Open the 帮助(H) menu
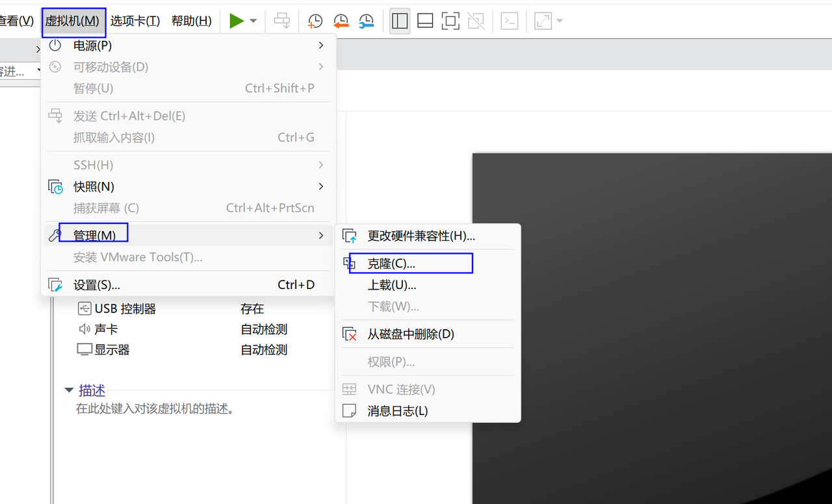Viewport: 832px width, 504px height. (x=192, y=21)
